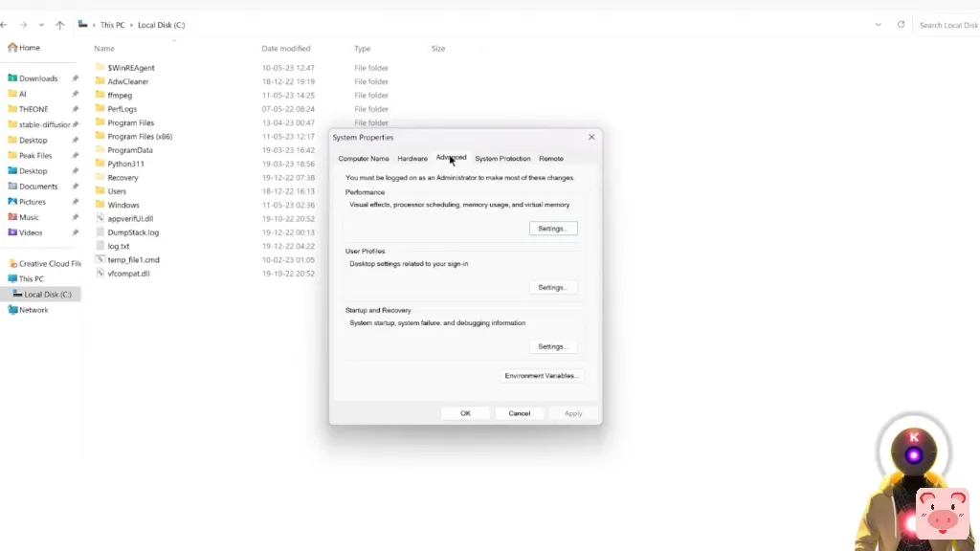This screenshot has width=980, height=551.
Task: Switch to the System Protection tab
Action: coord(502,159)
